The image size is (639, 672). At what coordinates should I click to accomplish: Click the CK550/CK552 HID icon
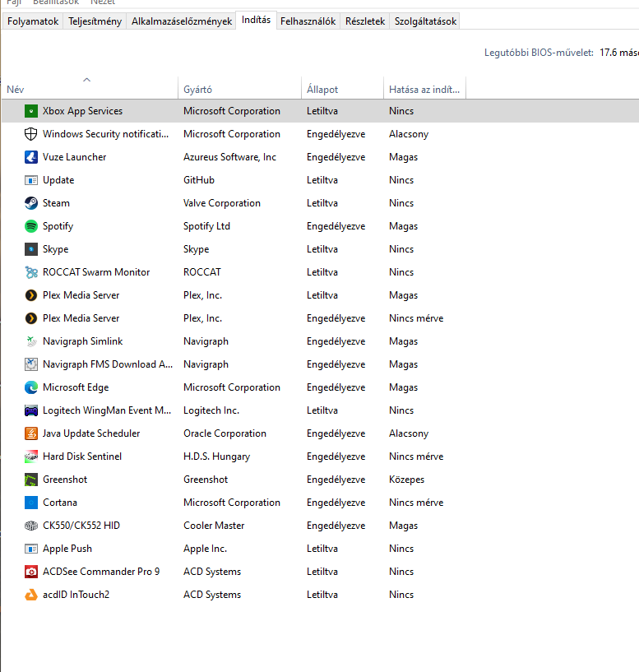(x=31, y=526)
